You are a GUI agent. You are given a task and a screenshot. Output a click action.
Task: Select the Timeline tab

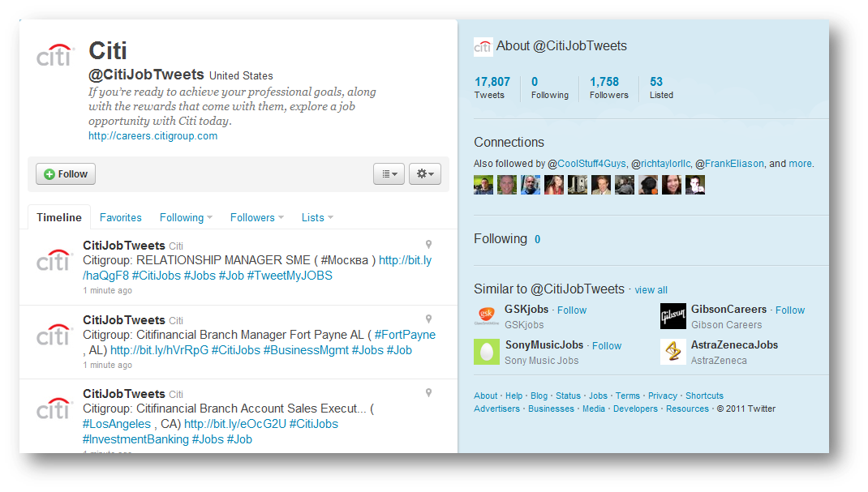59,217
